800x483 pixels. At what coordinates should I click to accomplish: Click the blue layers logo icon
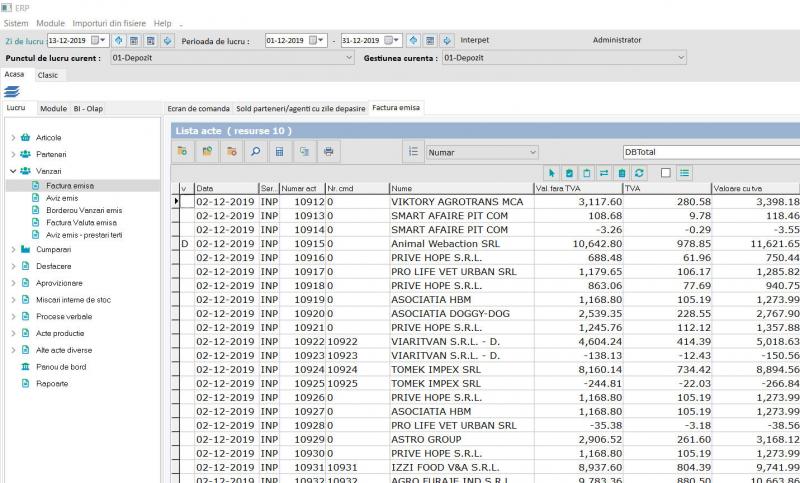pyautogui.click(x=12, y=91)
